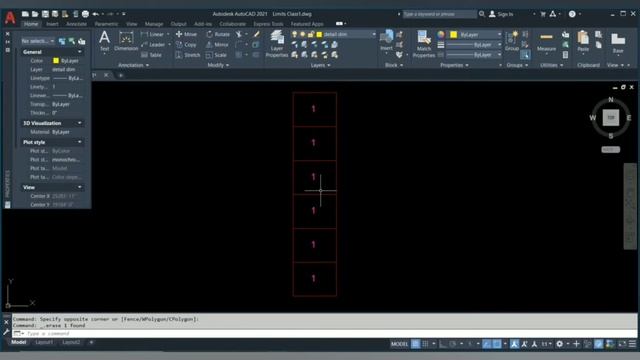Click Plot printer icon in quick access toolbar
The image size is (640, 360).
pos(85,14)
